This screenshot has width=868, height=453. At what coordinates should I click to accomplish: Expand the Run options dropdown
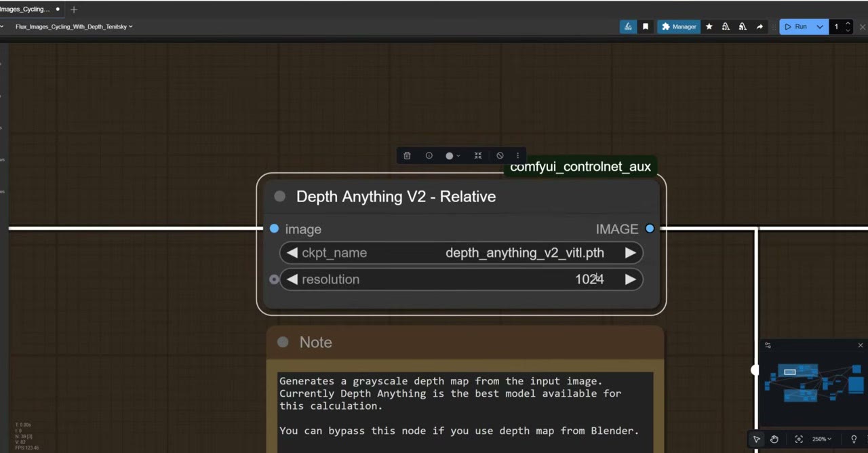click(x=820, y=26)
